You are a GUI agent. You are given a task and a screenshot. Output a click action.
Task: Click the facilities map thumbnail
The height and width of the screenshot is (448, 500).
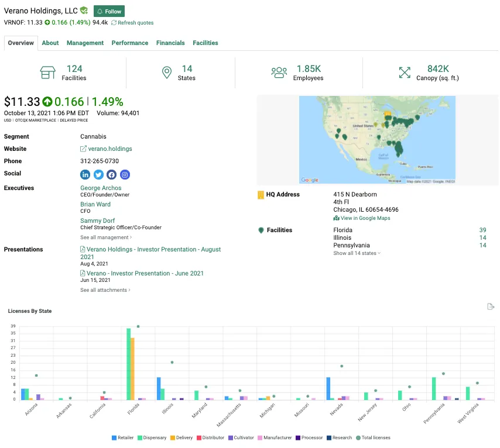(377, 140)
